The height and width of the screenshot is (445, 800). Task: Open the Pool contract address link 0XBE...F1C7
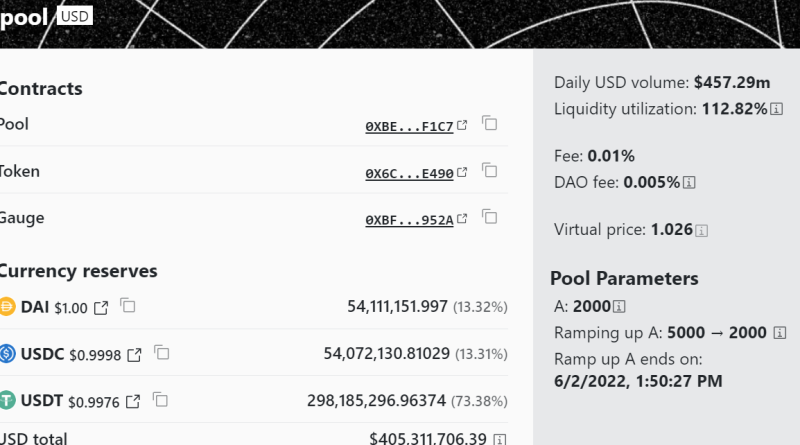coord(409,126)
